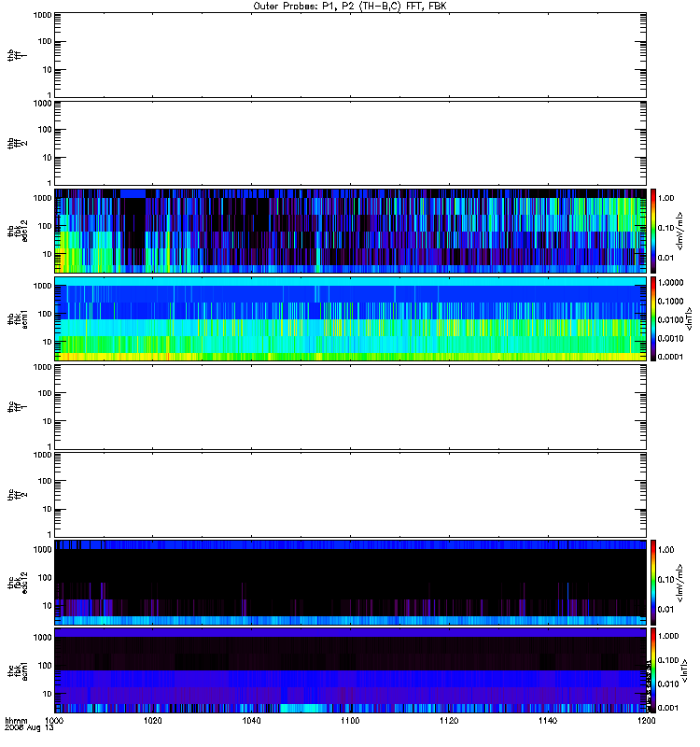Image resolution: width=700 pixels, height=747 pixels.
Task: Click the "thb fbk scm1" y-axis label
Action: (x=17, y=318)
